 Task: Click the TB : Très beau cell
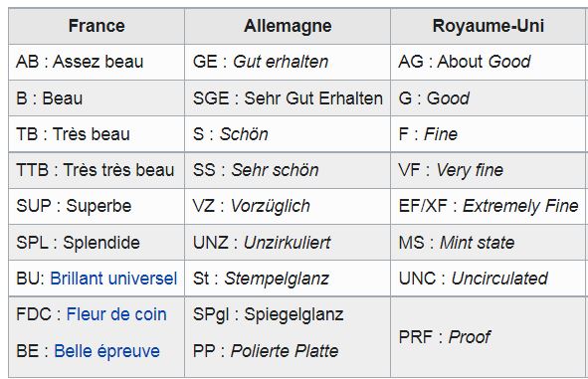pyautogui.click(x=97, y=134)
